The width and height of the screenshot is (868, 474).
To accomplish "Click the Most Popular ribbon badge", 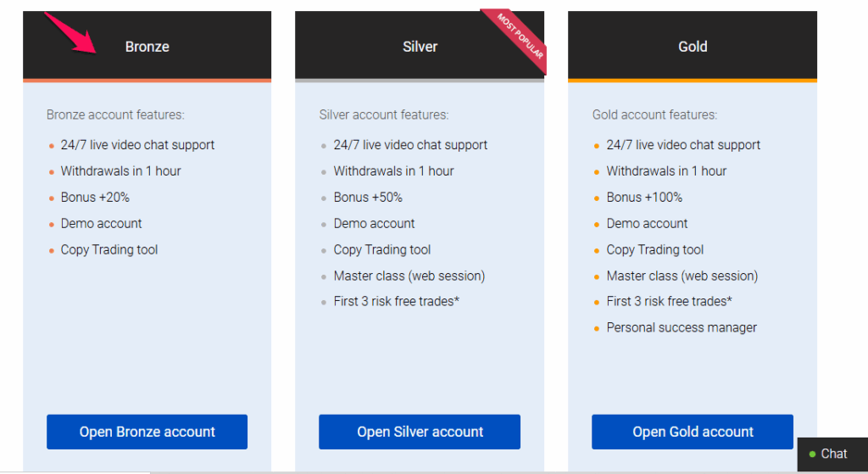I will click(516, 39).
